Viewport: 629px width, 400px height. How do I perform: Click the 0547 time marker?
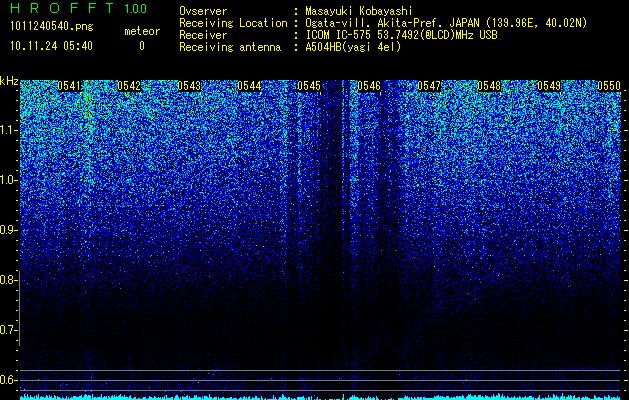tap(429, 86)
